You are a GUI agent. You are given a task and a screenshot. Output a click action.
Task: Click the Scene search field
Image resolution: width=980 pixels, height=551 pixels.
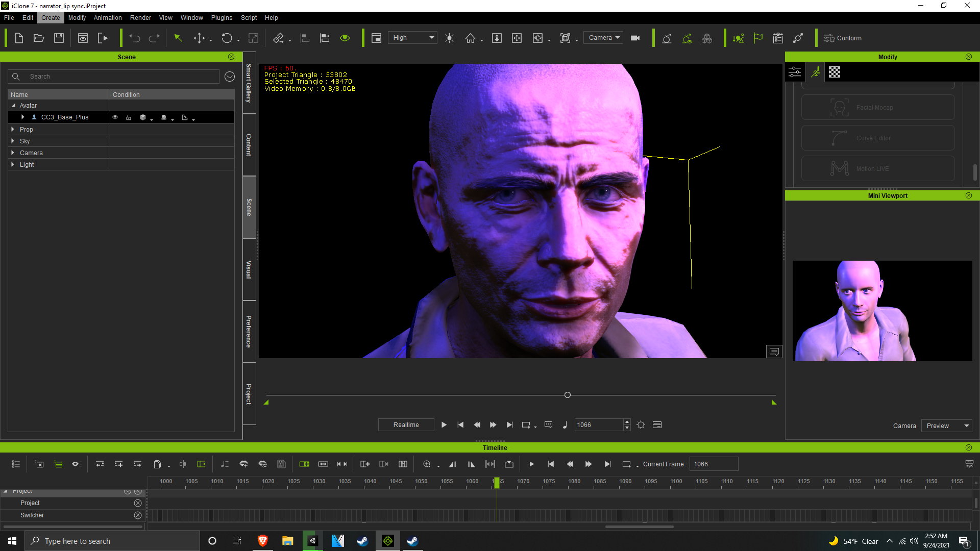(114, 77)
